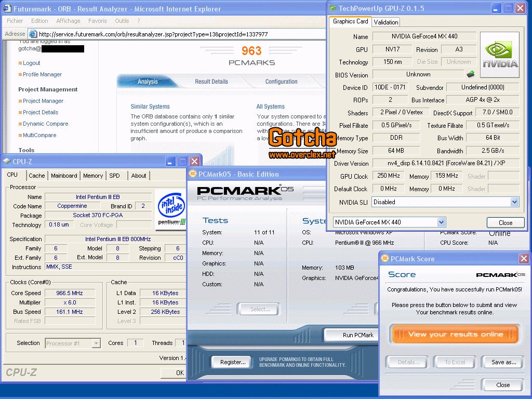Open the NVIDIA SLI dropdown in GPU-Z
This screenshot has width=532, height=399.
514,202
